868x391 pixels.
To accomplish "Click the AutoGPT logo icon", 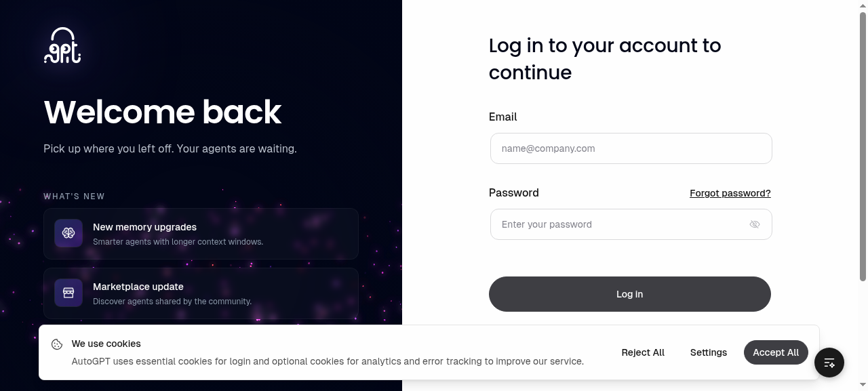I will pyautogui.click(x=62, y=45).
